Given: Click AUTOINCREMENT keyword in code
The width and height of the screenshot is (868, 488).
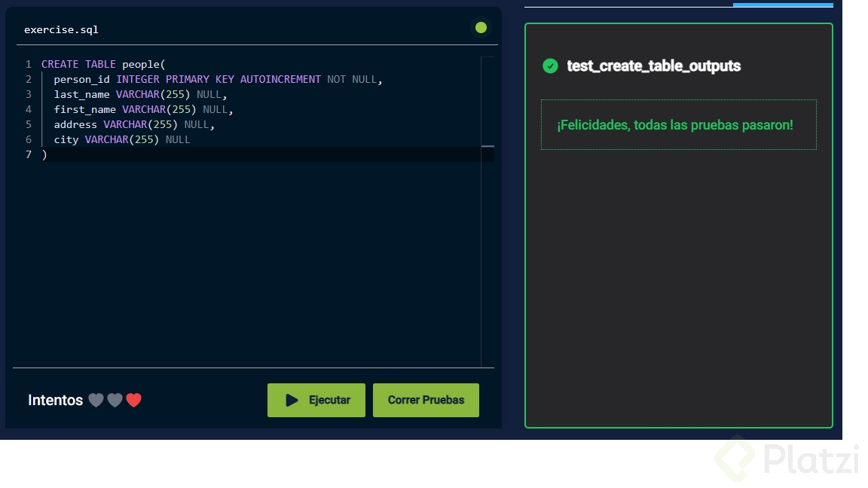Looking at the screenshot, I should point(280,79).
